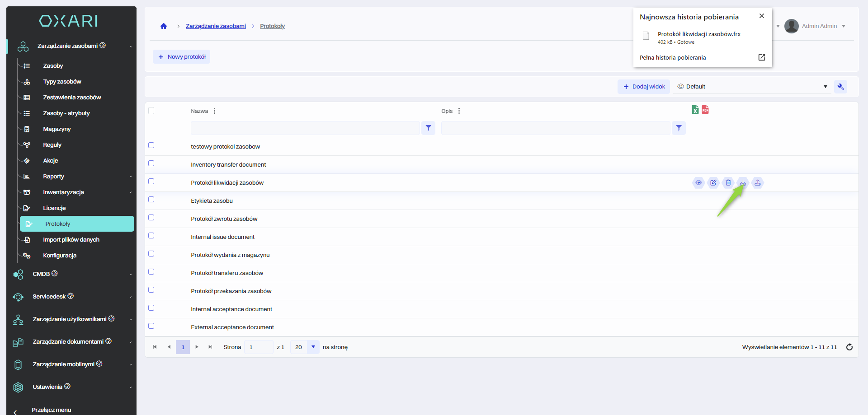Export the table to PDF
Viewport: 868px width, 415px height.
[x=705, y=110]
